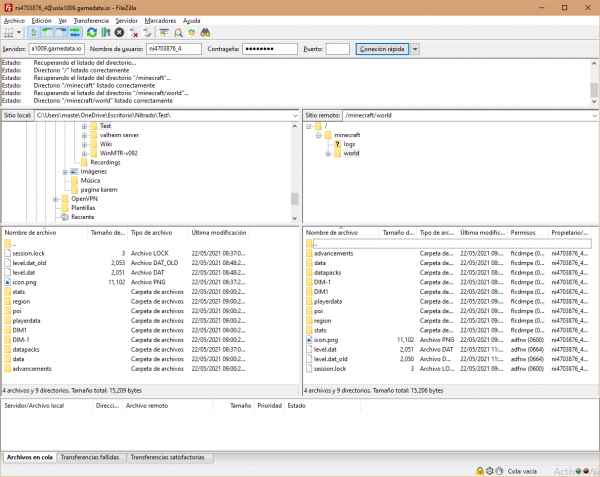Collapse the remote minecraft folder
Viewport: 600px width, 477px height.
[318, 135]
